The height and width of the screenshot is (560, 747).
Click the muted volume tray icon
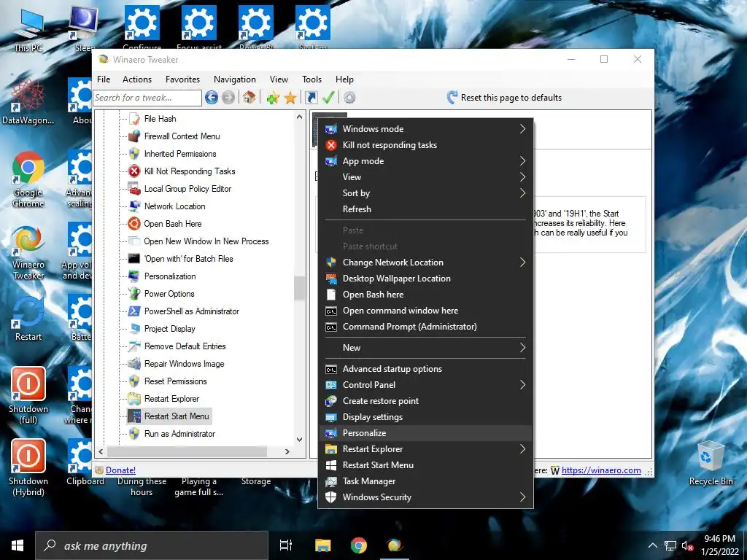click(x=687, y=545)
